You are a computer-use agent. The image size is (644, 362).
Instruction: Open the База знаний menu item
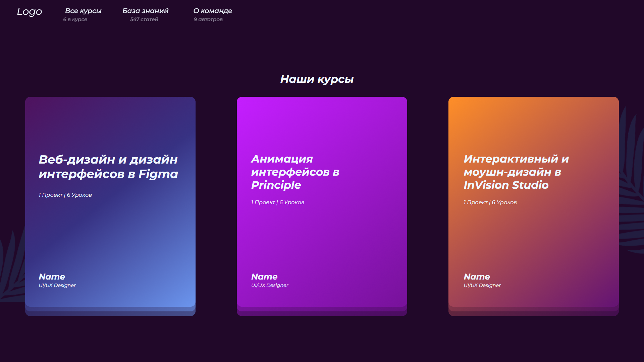(145, 11)
